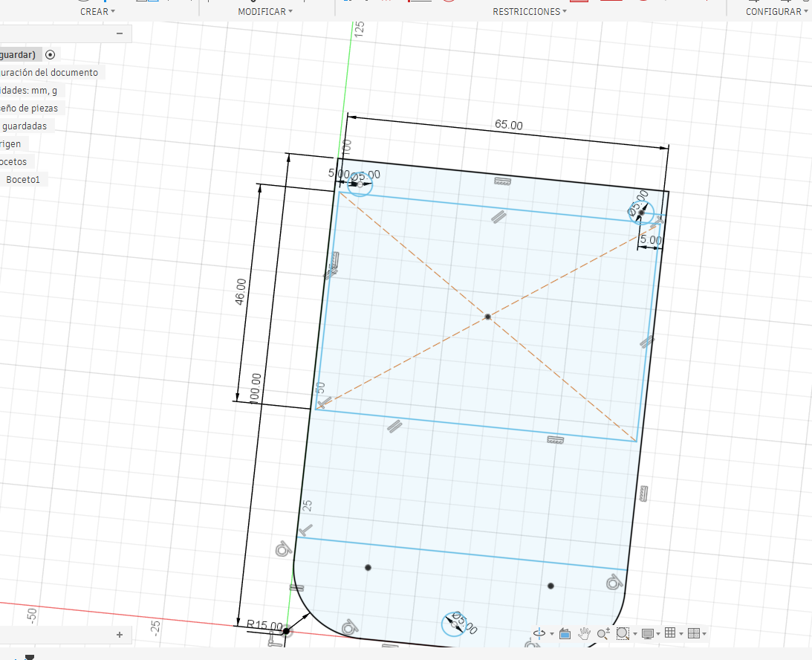
Task: Open the Zoom Window dropdown arrow
Action: pyautogui.click(x=635, y=633)
